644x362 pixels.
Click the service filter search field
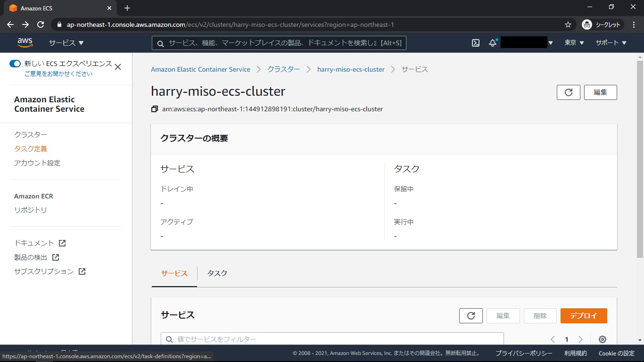pos(332,339)
